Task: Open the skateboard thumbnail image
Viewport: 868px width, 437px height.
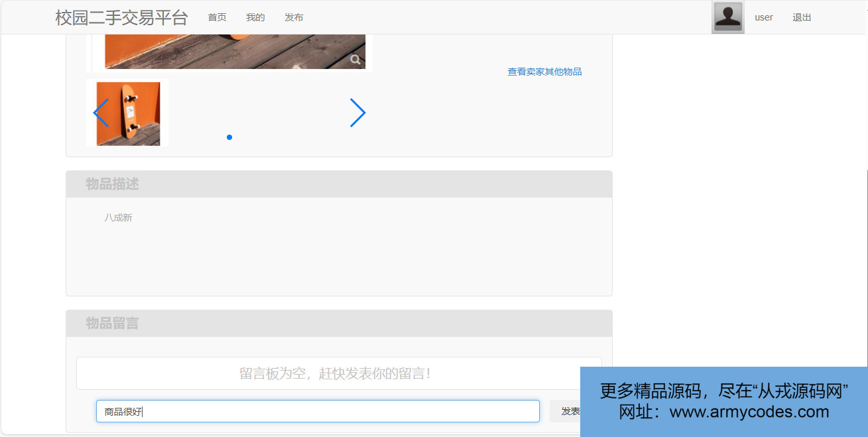Action: [127, 113]
